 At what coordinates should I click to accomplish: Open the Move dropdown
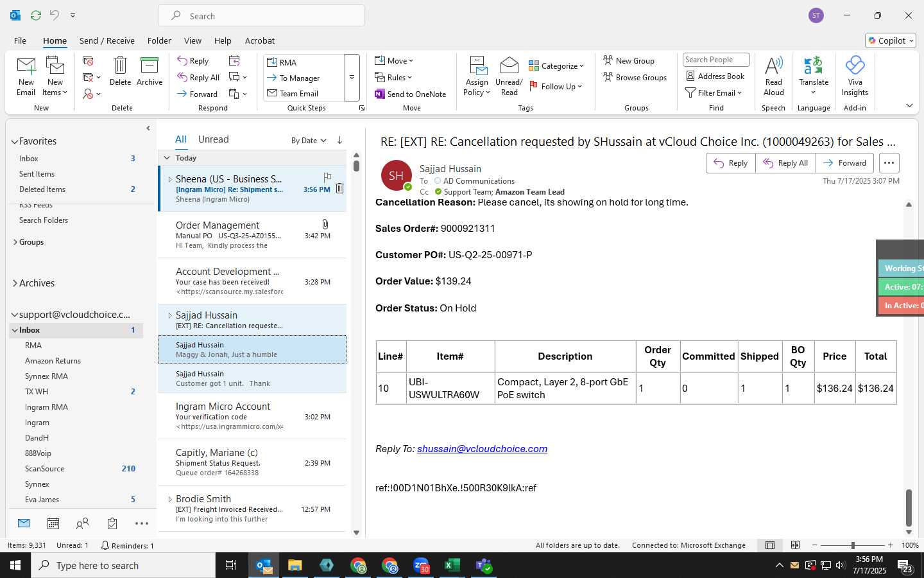(x=394, y=61)
